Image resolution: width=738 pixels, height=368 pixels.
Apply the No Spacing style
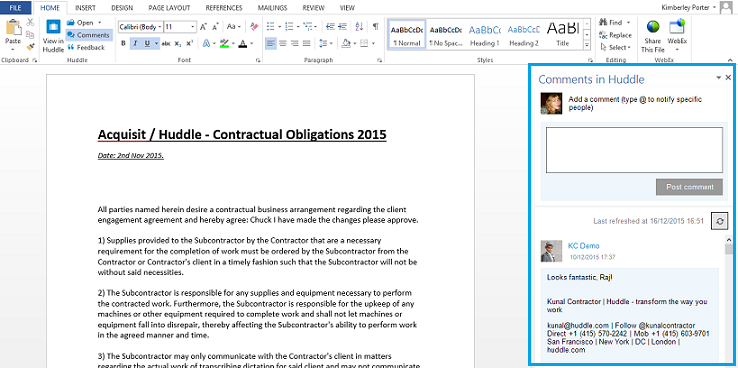445,34
